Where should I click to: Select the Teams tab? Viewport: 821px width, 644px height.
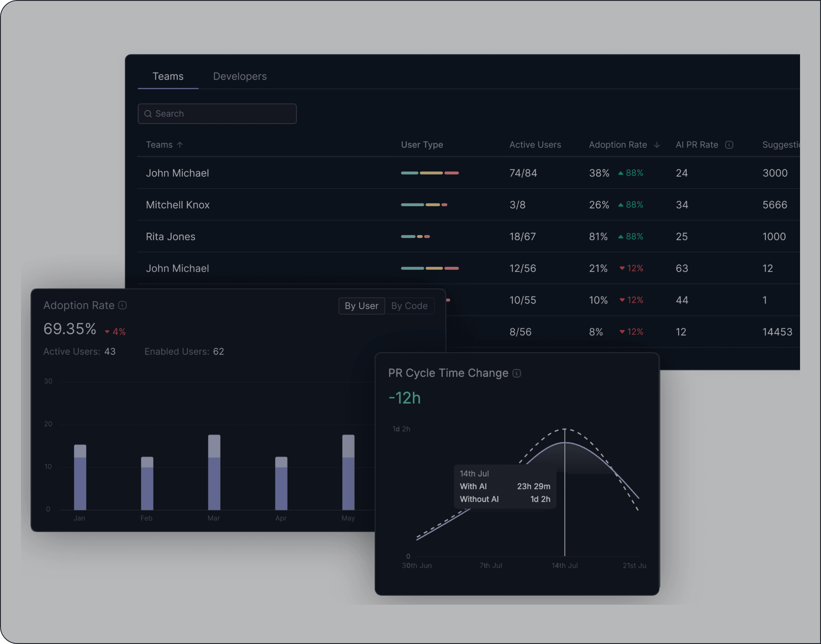(x=168, y=77)
